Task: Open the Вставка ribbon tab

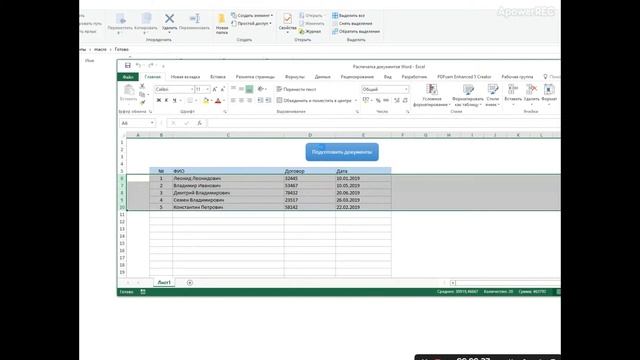Action: [218, 77]
